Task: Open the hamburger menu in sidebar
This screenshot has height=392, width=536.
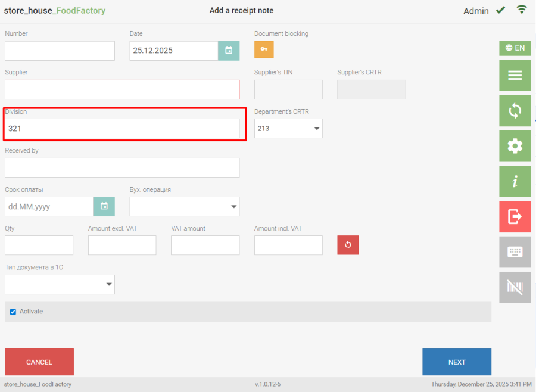Action: coord(515,76)
